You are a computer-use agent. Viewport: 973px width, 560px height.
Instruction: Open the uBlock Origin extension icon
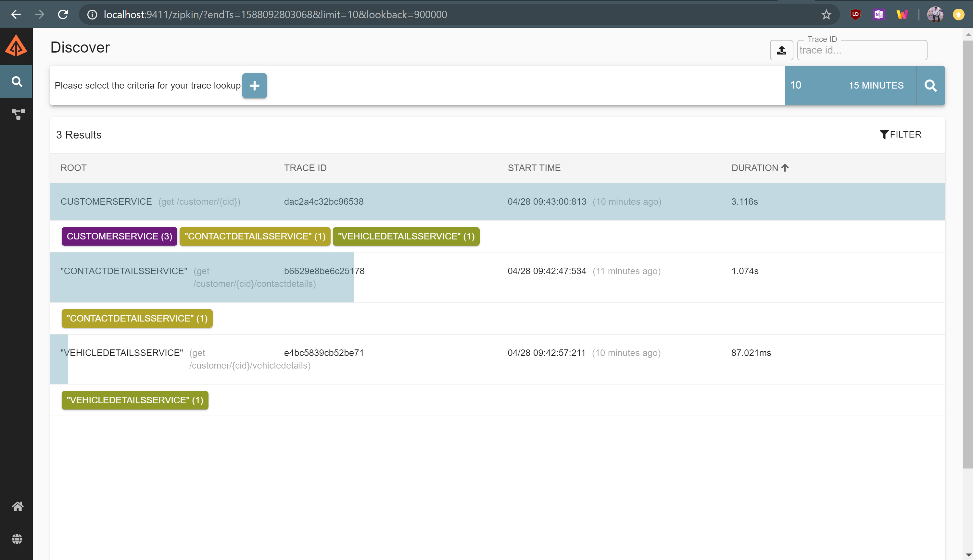click(856, 14)
